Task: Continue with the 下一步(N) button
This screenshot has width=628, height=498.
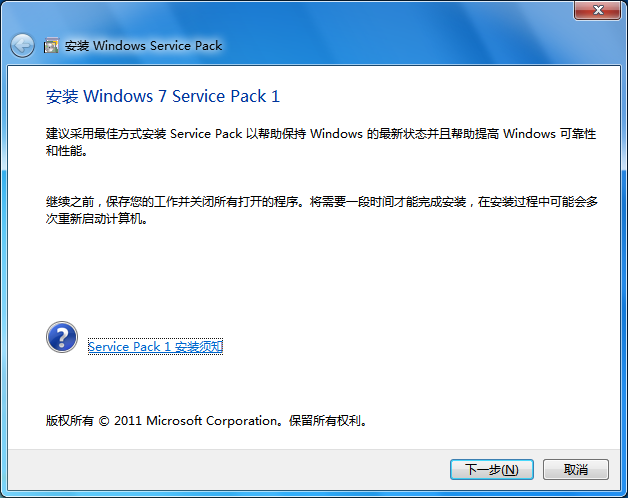Action: [x=491, y=469]
